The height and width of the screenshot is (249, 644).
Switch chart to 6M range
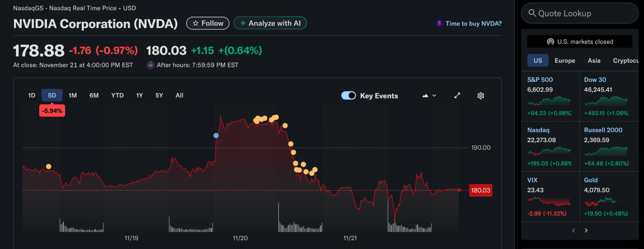94,95
